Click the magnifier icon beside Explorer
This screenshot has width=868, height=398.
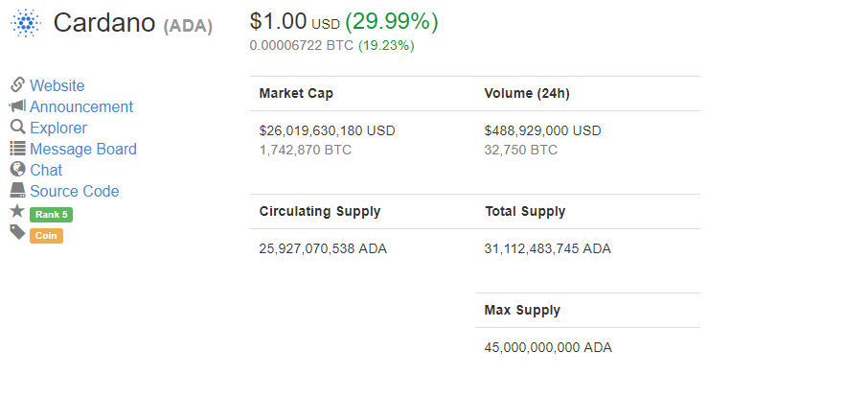pyautogui.click(x=17, y=127)
